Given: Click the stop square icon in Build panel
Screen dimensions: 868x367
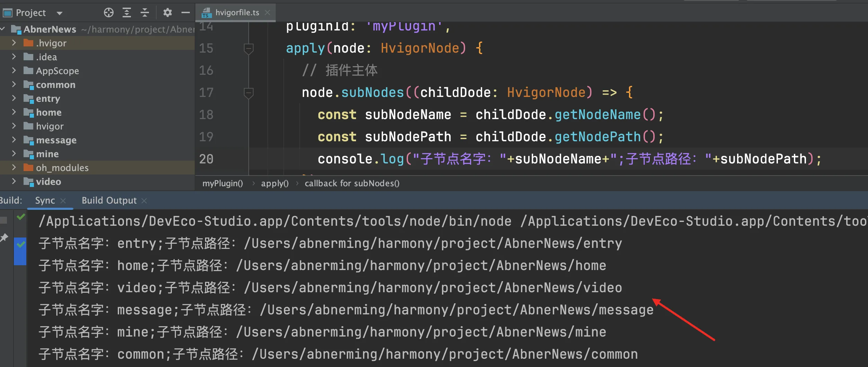Looking at the screenshot, I should 3,220.
